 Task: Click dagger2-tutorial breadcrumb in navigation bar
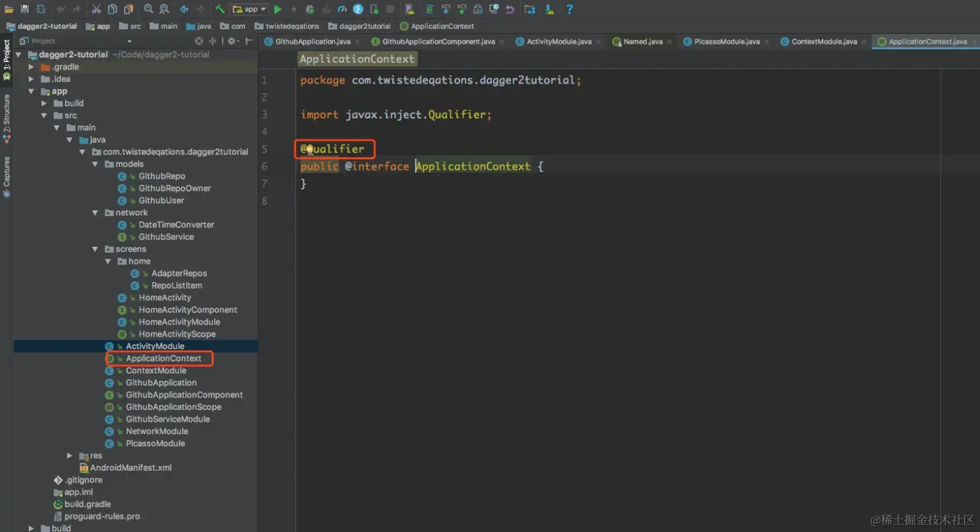(x=42, y=26)
